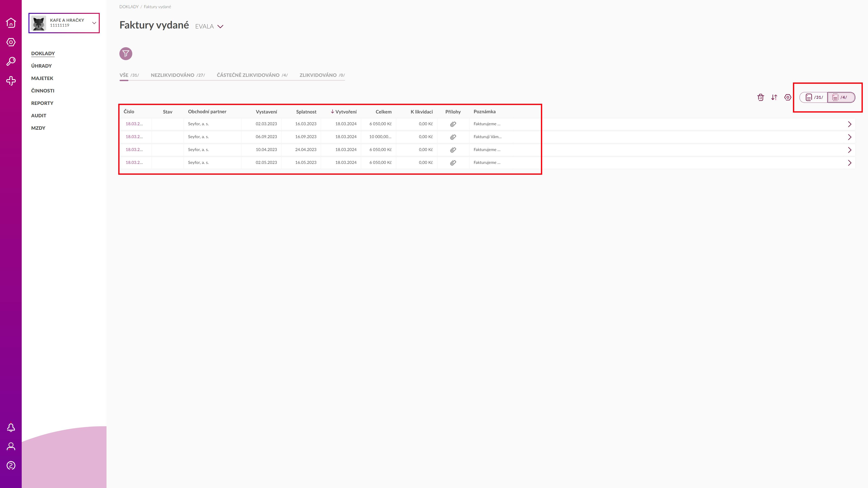The width and height of the screenshot is (868, 488).
Task: Show 4 selected records toggle
Action: click(841, 97)
